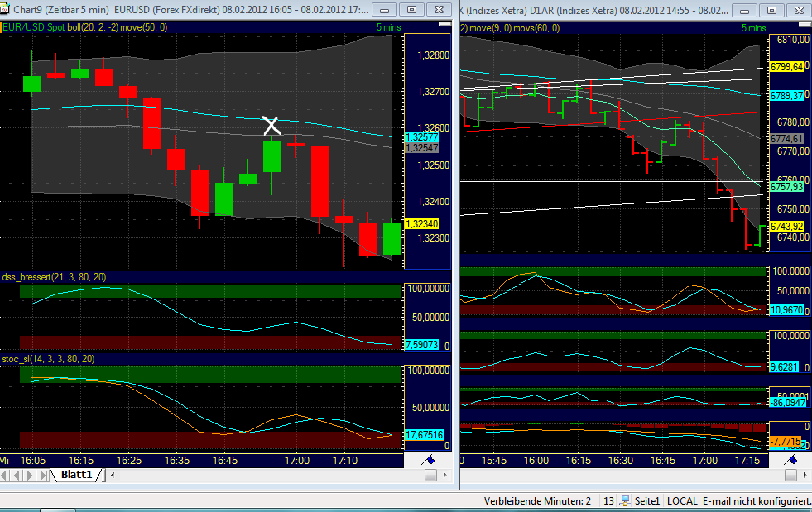
Task: Click the Seite1 entry in the status bar
Action: (x=646, y=502)
